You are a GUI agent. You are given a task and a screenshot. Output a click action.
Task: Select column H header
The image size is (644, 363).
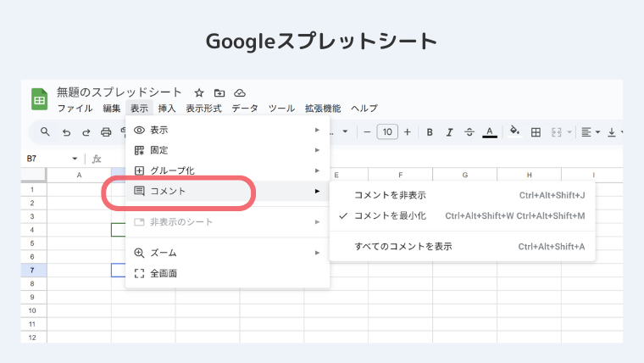[530, 175]
